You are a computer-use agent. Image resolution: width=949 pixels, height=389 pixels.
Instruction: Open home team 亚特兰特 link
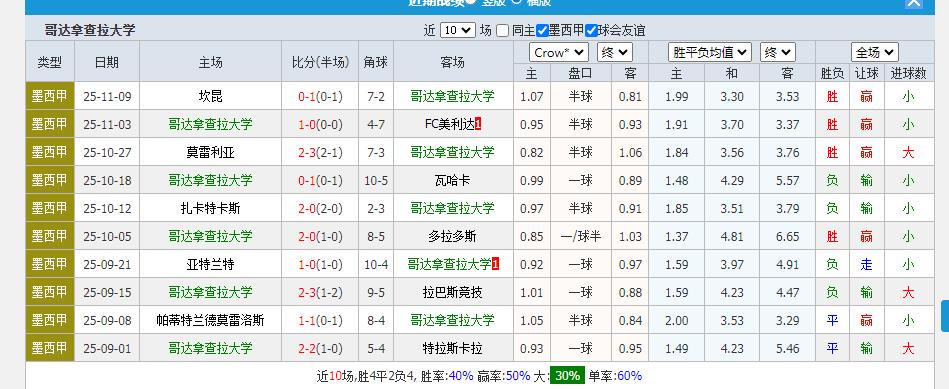(211, 264)
